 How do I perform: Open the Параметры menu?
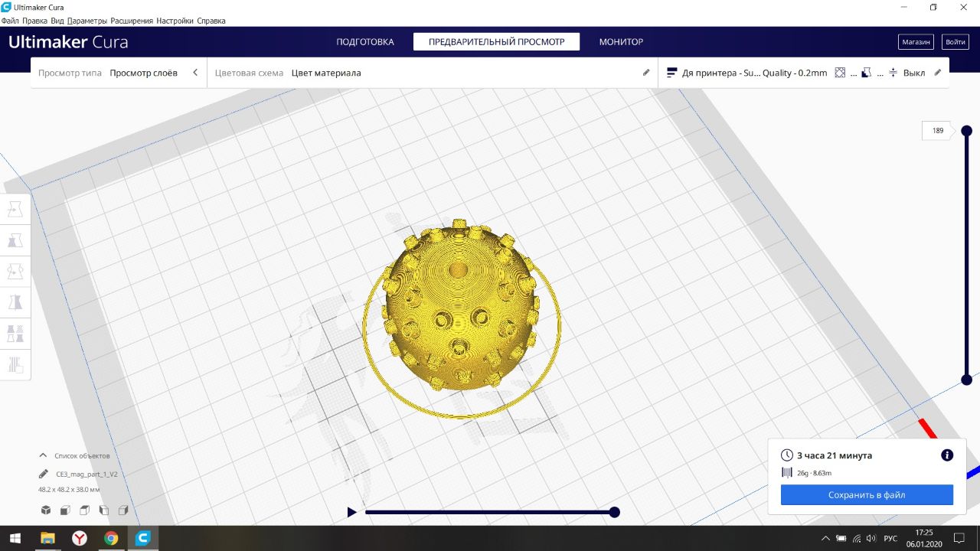pos(87,21)
